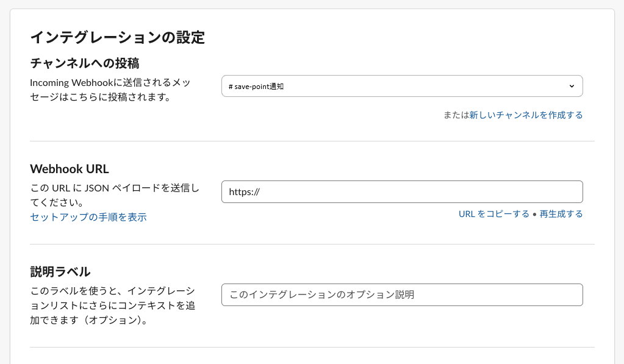The width and height of the screenshot is (624, 364).
Task: Click the bullet separator between copy and regenerate
Action: pos(534,215)
